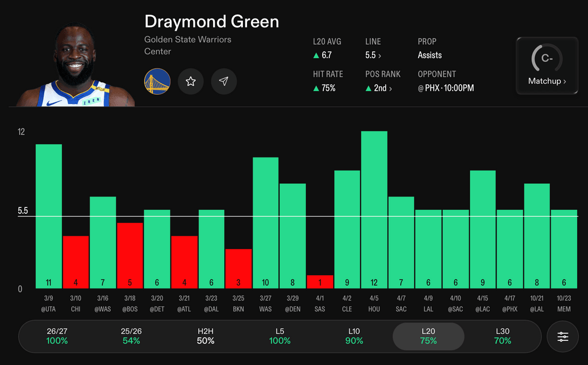The width and height of the screenshot is (588, 365).
Task: Click the 75% hit rate value
Action: 328,89
